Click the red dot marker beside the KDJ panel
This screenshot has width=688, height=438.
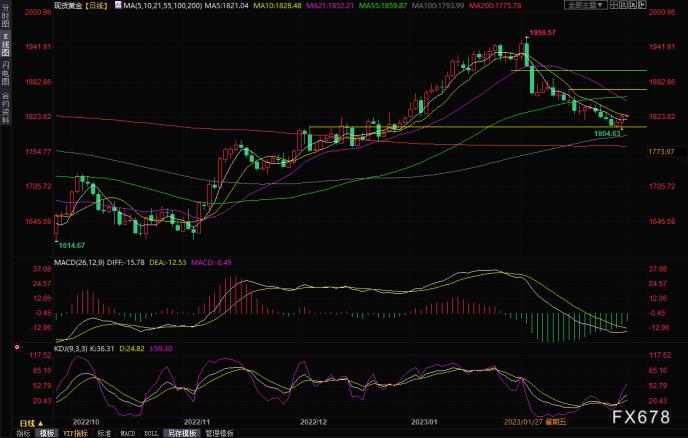17,347
